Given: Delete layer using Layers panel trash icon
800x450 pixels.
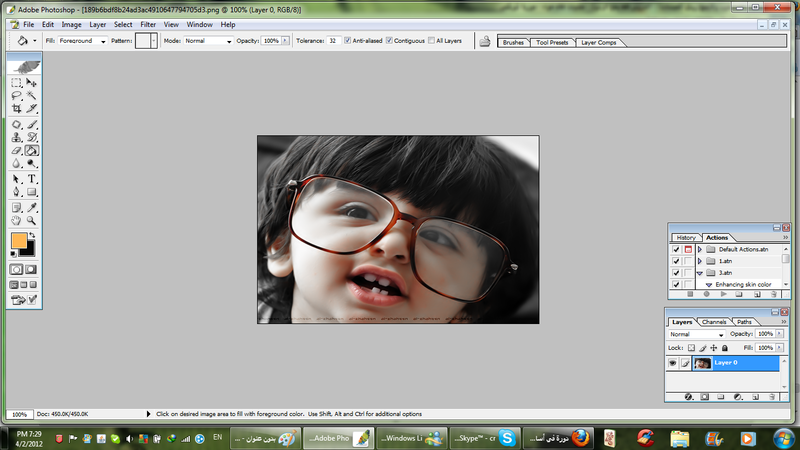Looking at the screenshot, I should tap(772, 397).
